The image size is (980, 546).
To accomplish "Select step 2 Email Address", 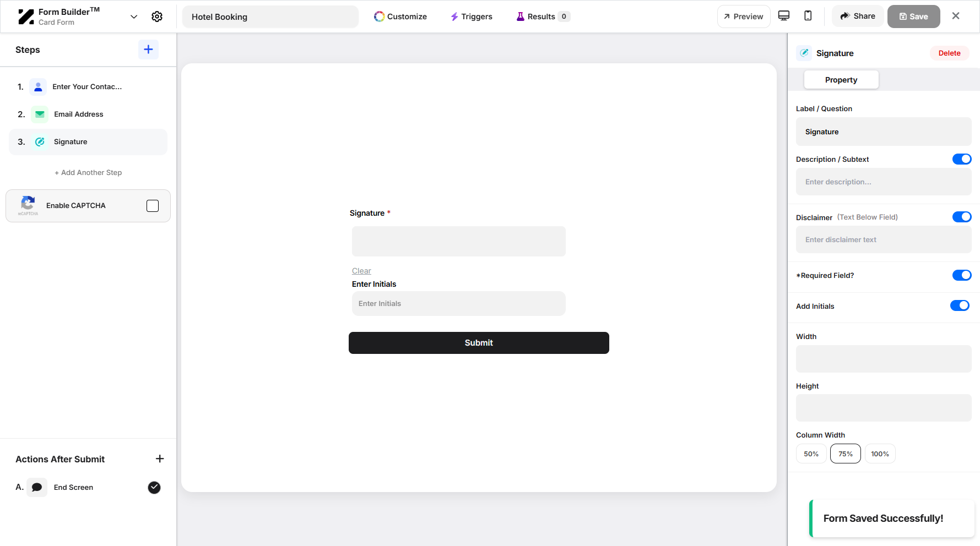I will click(88, 114).
